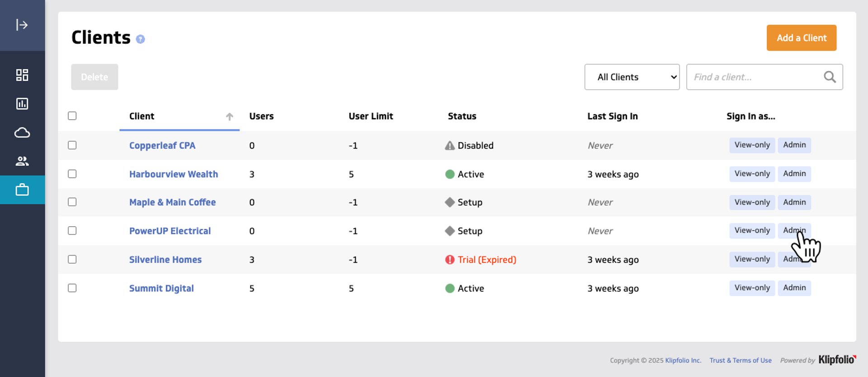The image size is (868, 377).
Task: Expand the collapsed sidebar navigation
Action: pos(22,25)
